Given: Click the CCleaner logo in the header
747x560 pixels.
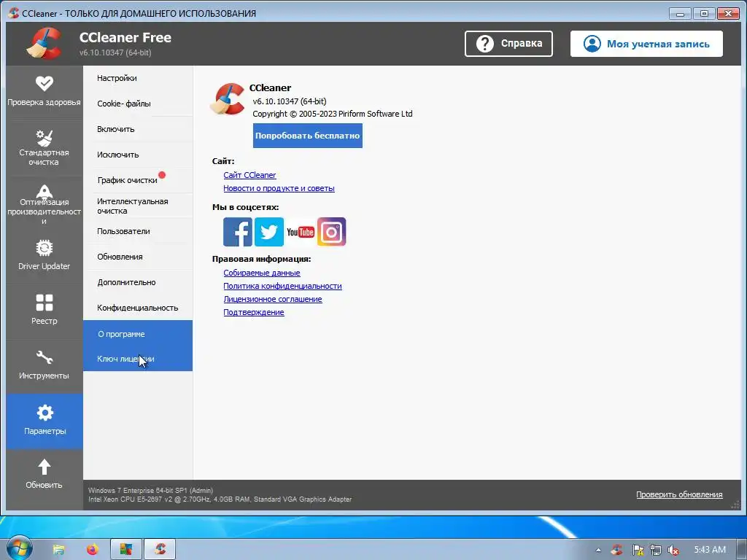Looking at the screenshot, I should pos(44,43).
